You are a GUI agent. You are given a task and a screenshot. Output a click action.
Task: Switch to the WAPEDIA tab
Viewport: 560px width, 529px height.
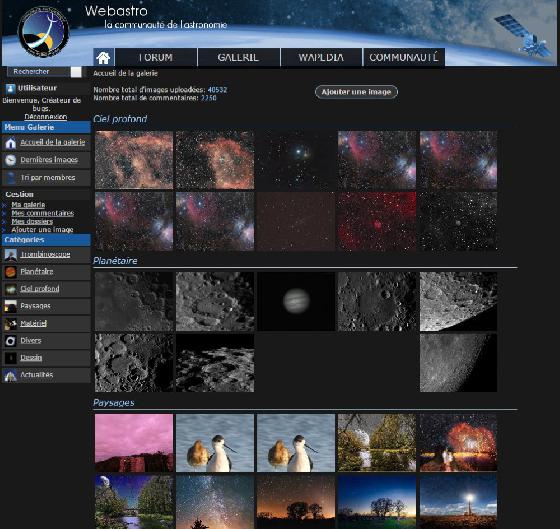(321, 58)
